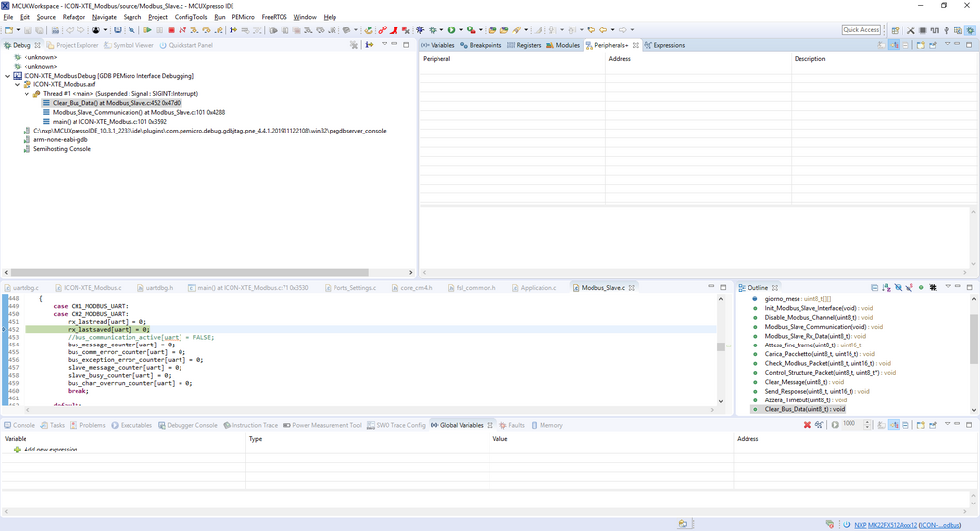Click the Hide Static Members icon in Outline

click(x=909, y=287)
